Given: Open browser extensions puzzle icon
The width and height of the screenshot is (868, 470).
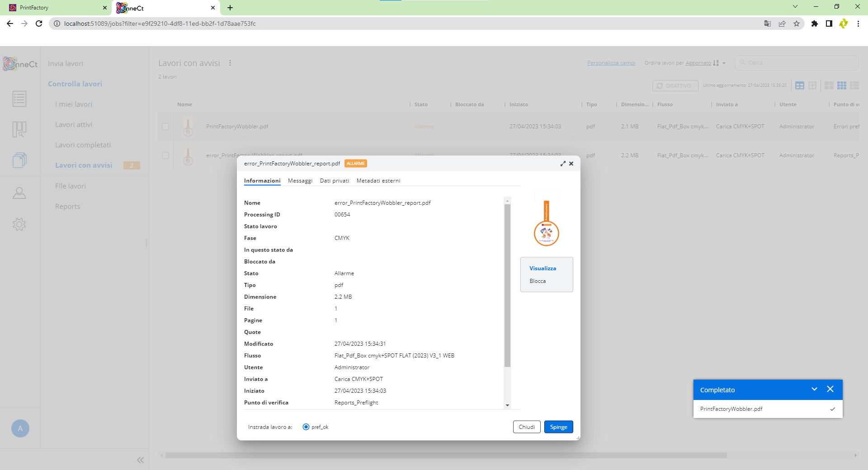Looking at the screenshot, I should pyautogui.click(x=815, y=23).
